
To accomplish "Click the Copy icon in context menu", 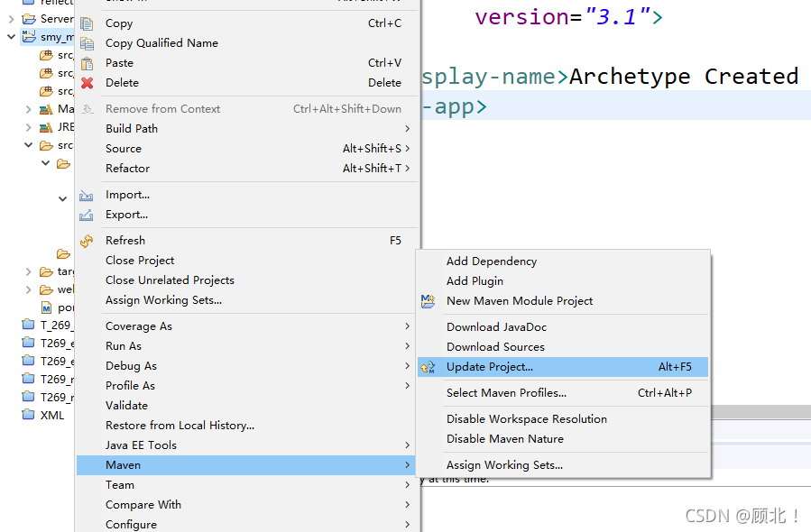I will (87, 23).
